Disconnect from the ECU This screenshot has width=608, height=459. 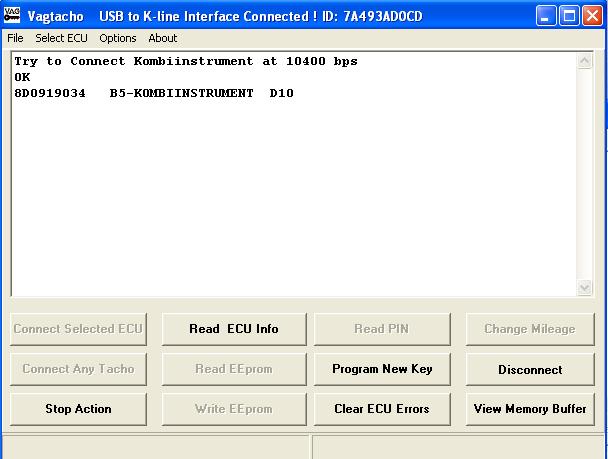pyautogui.click(x=530, y=369)
